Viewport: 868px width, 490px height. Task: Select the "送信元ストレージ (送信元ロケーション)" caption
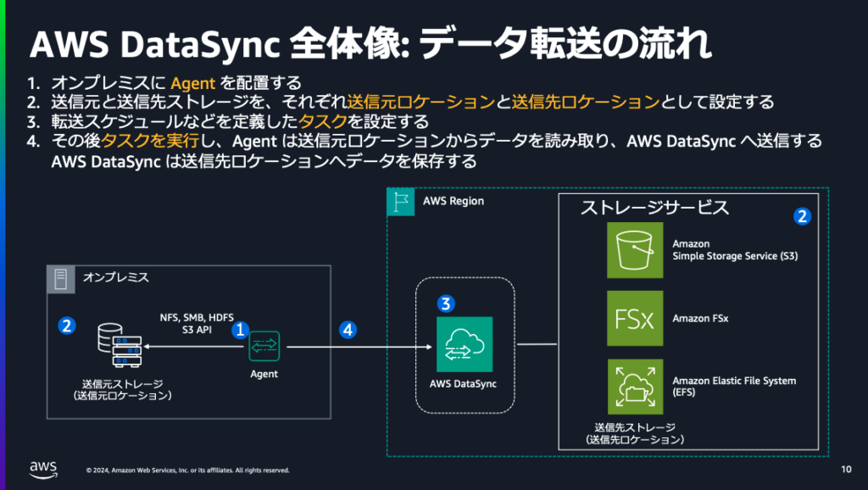point(122,390)
